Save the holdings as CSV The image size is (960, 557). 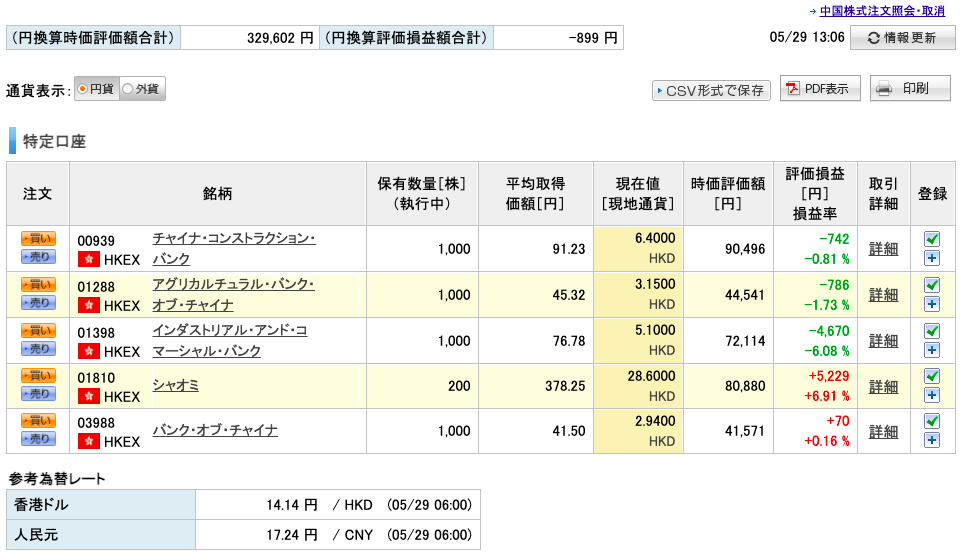click(711, 91)
